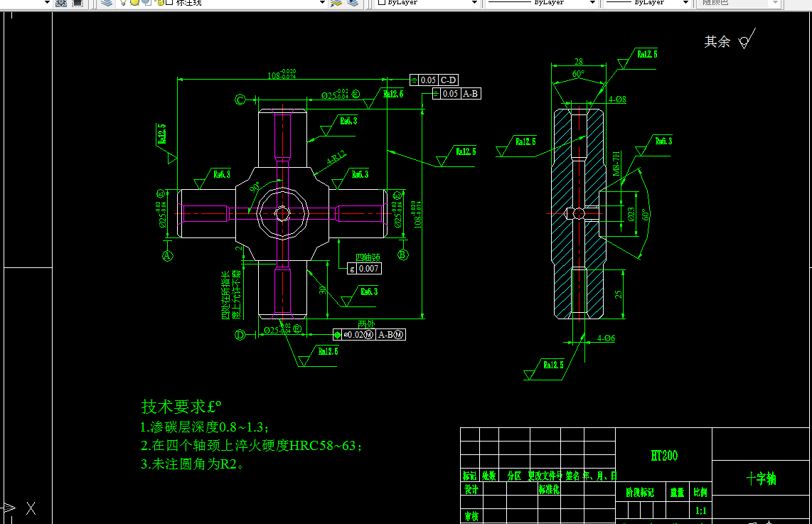
Task: Select the HT200 material text
Action: tap(664, 456)
